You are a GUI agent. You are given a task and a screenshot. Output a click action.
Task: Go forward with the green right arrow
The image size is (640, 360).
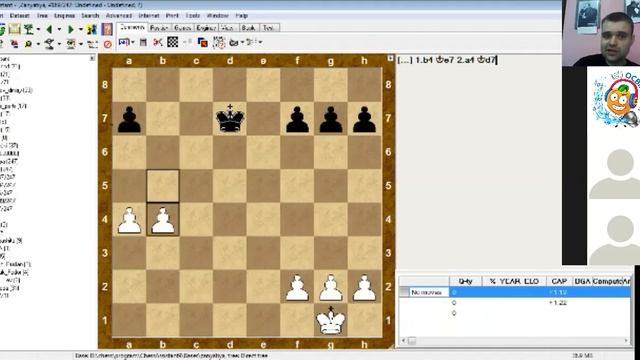(x=71, y=29)
